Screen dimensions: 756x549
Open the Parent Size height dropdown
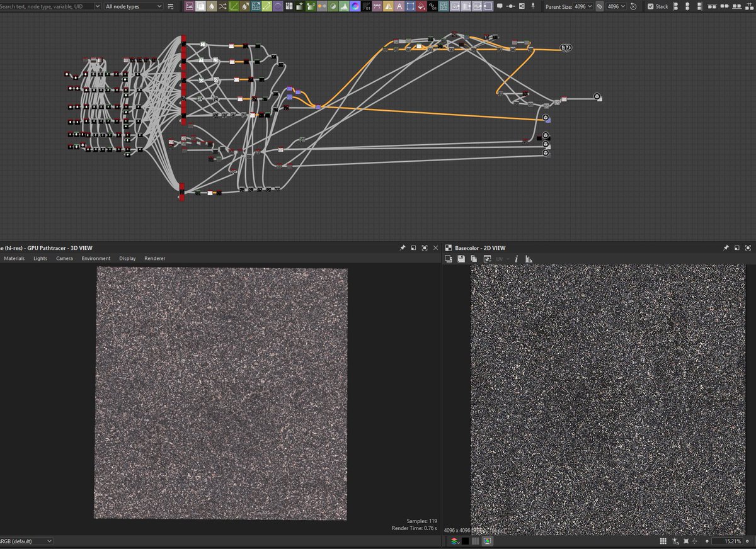click(616, 6)
